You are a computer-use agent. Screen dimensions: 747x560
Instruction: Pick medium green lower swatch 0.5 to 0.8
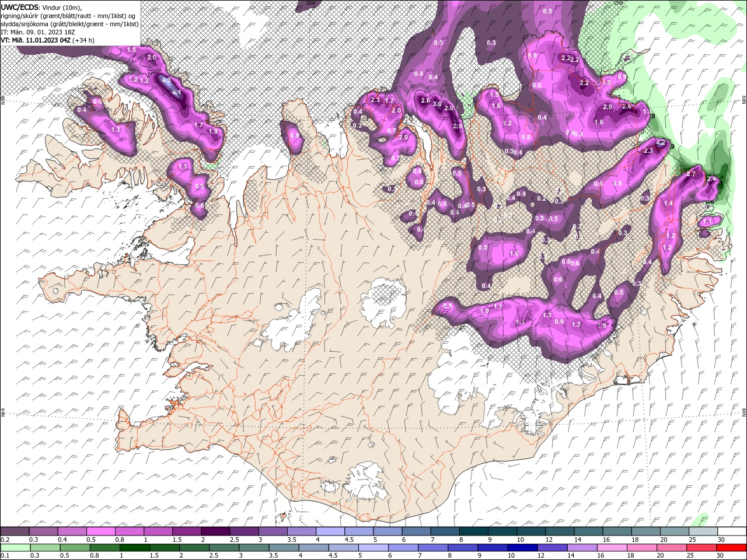pos(75,548)
